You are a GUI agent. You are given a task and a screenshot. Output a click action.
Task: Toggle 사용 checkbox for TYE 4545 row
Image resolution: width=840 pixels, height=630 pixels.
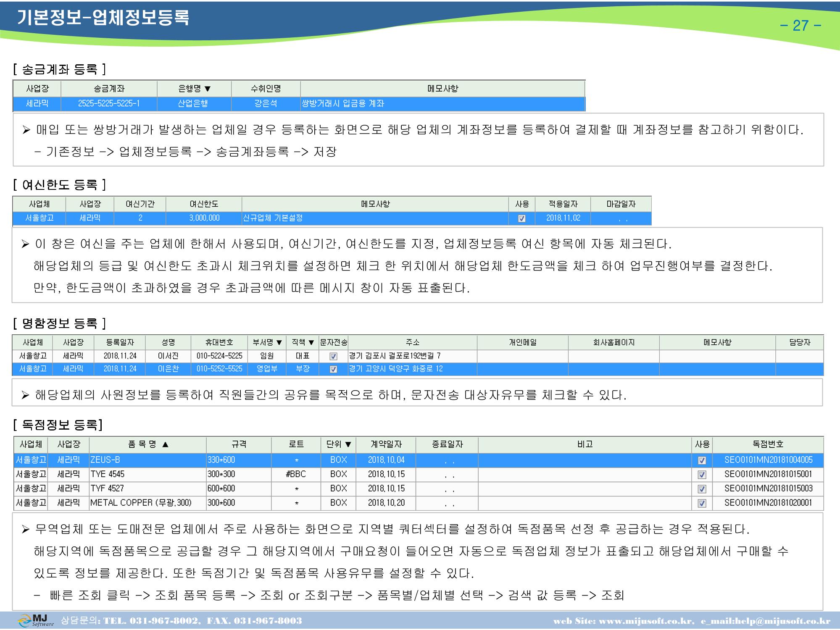(702, 475)
